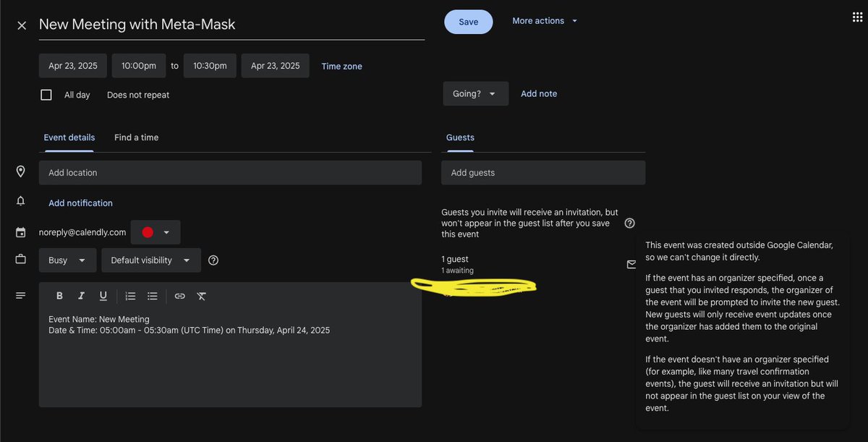Screen dimensions: 868x442
Task: Click the description lines icon
Action: (x=20, y=296)
